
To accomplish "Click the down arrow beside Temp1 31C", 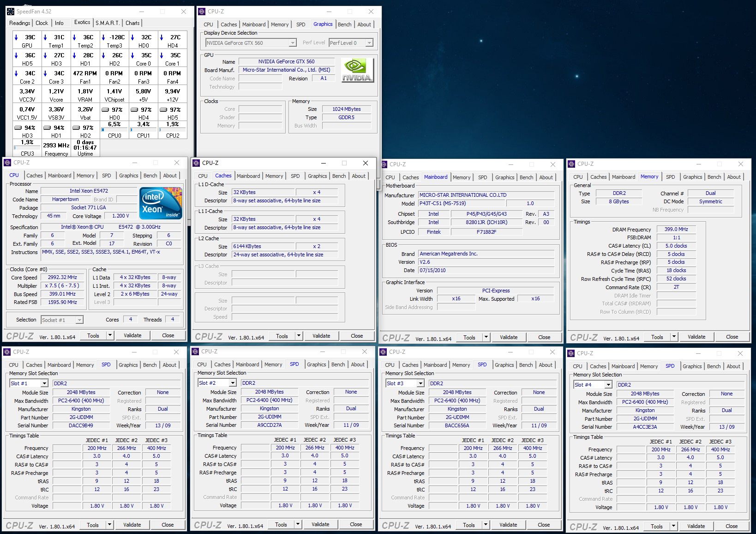I will click(x=45, y=37).
